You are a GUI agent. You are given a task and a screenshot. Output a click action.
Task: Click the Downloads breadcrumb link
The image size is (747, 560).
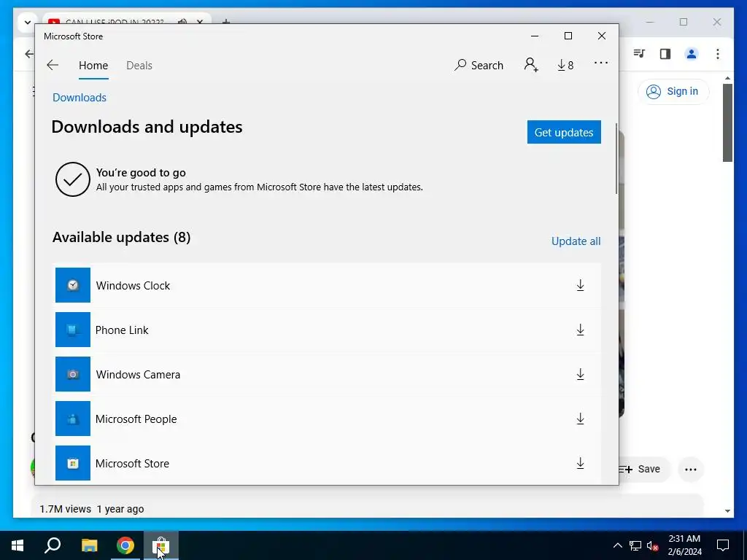(x=80, y=97)
